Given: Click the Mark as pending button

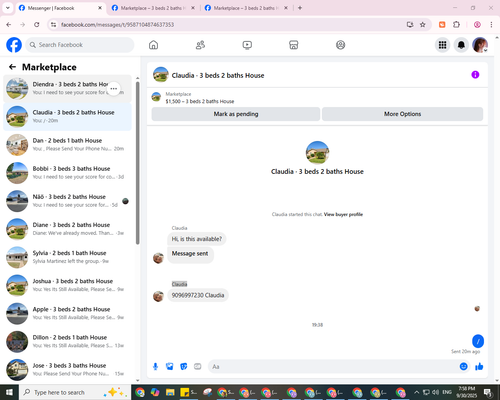Looking at the screenshot, I should pyautogui.click(x=236, y=114).
